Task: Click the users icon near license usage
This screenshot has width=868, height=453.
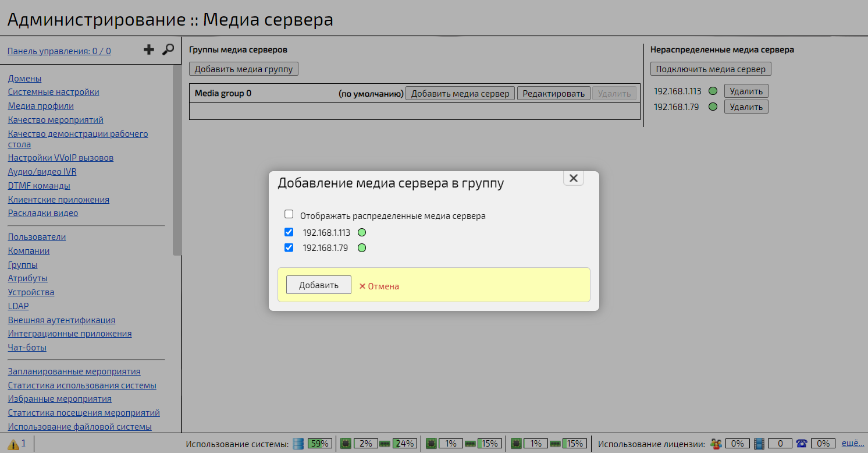Action: pos(716,443)
